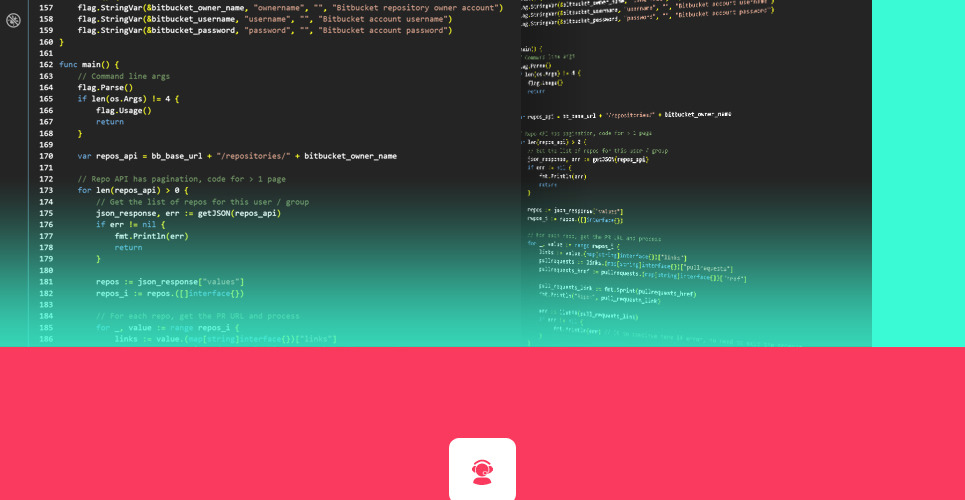The height and width of the screenshot is (500, 965).
Task: Click the 'repos := json_response' assignment line
Action: point(169,281)
